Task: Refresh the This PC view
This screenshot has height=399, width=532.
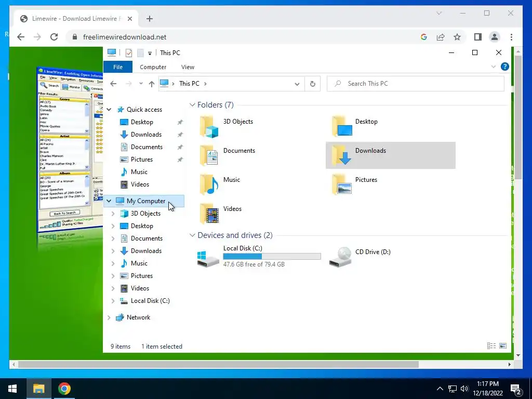Action: click(312, 84)
